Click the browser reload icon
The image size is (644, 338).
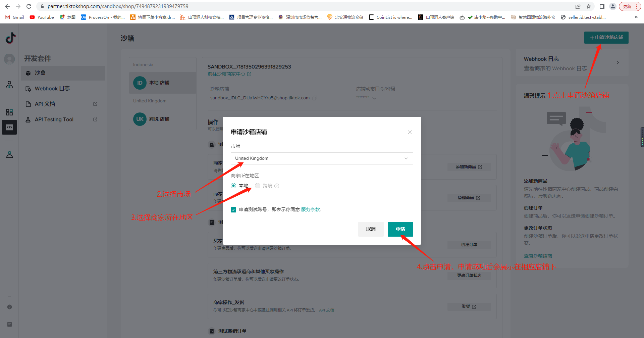[x=29, y=6]
